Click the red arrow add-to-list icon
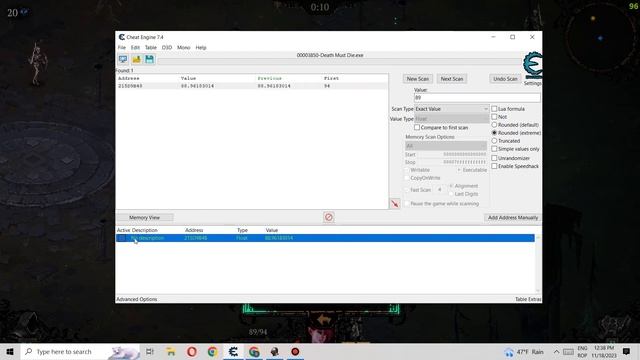 [x=395, y=203]
